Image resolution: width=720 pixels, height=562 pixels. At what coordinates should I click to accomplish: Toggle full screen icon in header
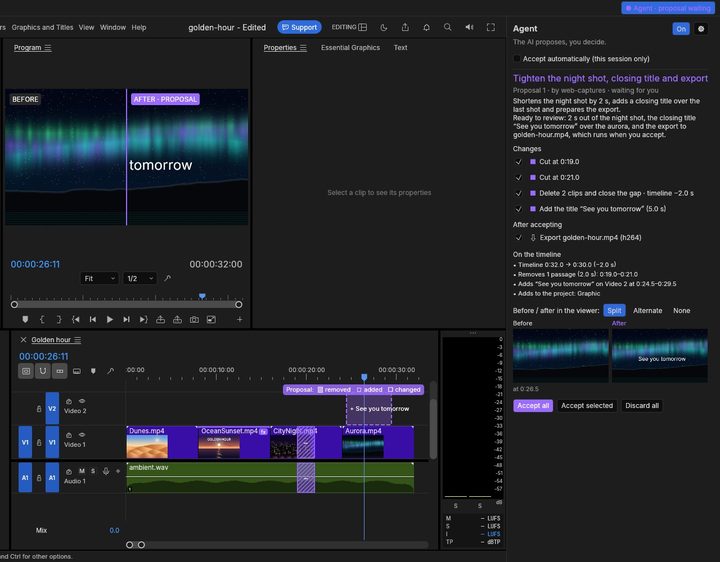point(491,28)
